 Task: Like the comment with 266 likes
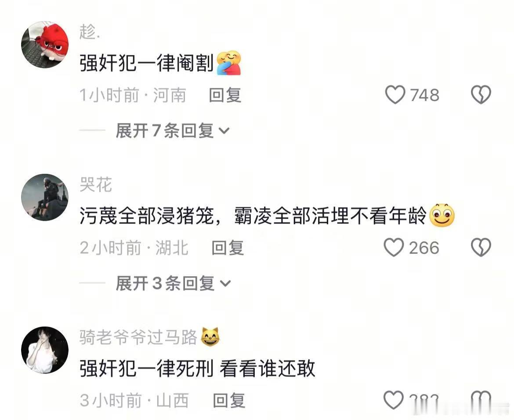tap(394, 248)
